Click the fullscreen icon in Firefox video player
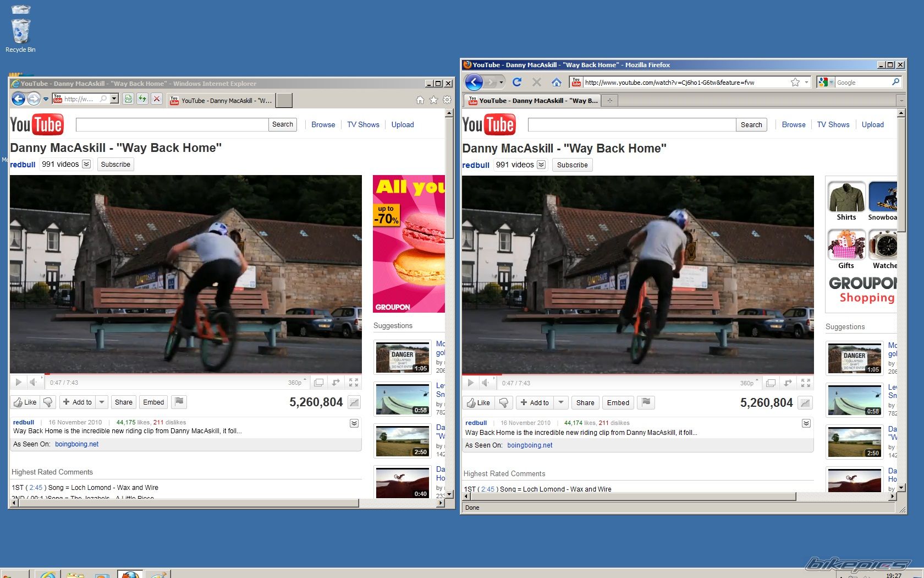 (x=806, y=383)
